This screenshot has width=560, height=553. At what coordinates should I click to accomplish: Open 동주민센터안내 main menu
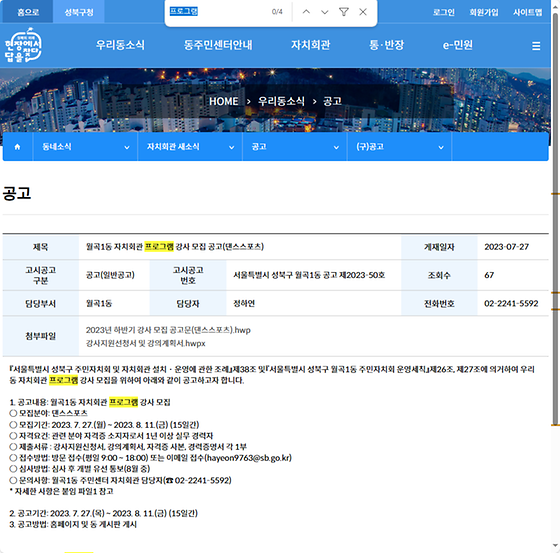tap(218, 45)
